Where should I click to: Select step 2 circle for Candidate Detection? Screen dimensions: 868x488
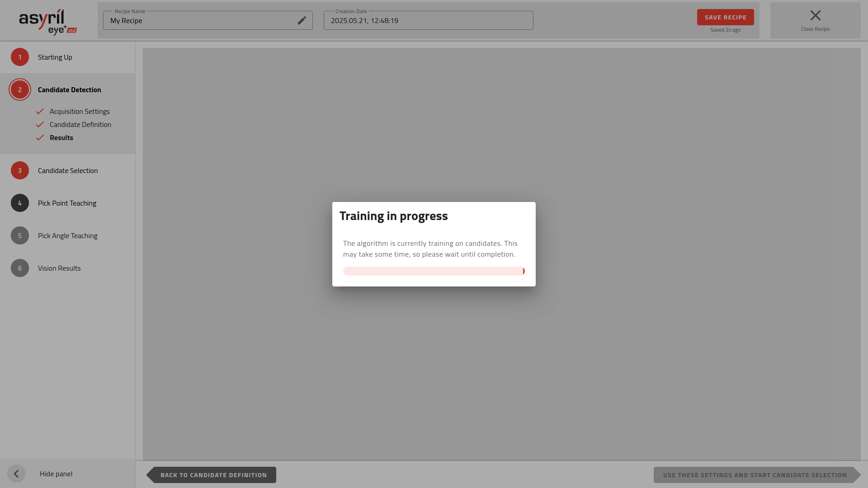(20, 89)
